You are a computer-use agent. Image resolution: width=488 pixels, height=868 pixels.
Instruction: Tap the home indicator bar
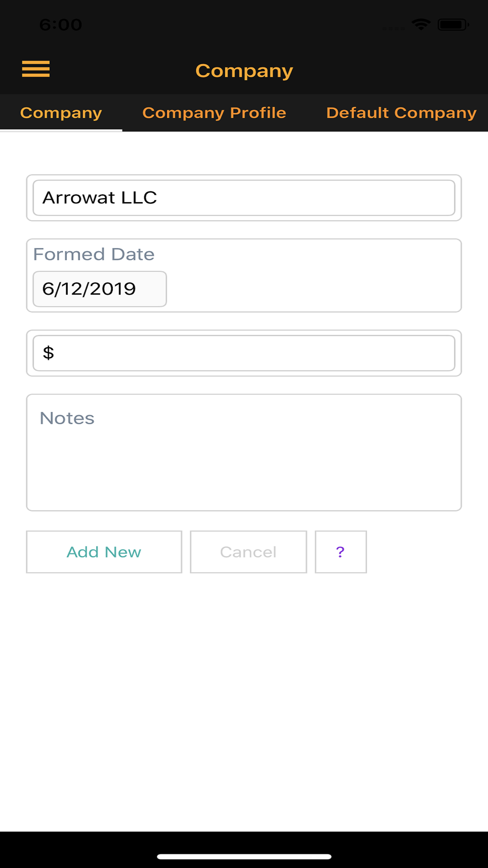244,856
